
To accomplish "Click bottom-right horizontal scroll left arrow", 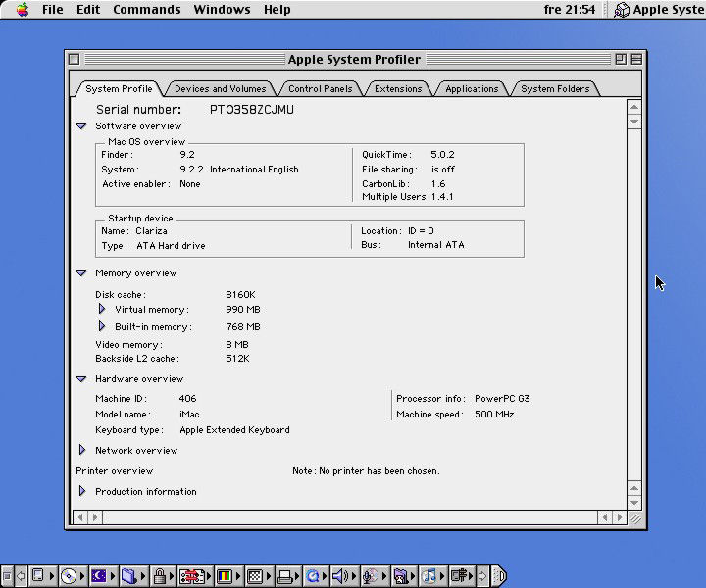I will (x=605, y=517).
